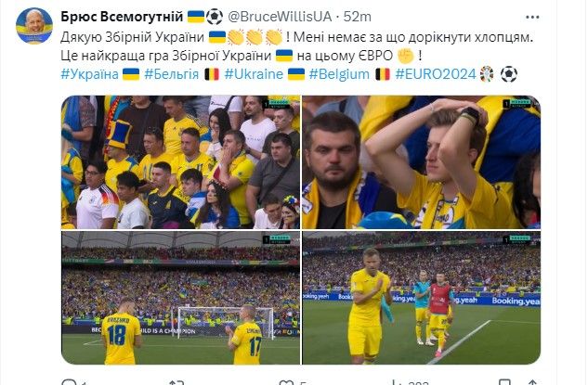Click the display name Брюс Всемогутній

(x=122, y=17)
